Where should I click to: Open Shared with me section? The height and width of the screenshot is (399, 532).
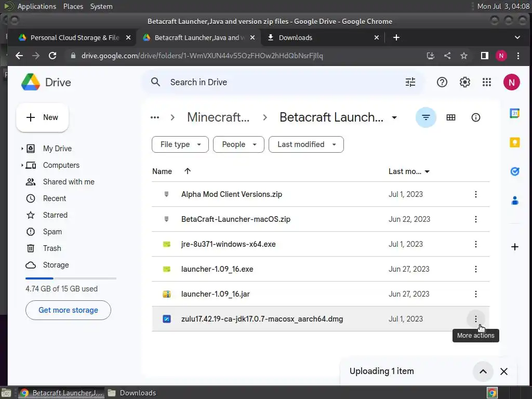pyautogui.click(x=69, y=182)
